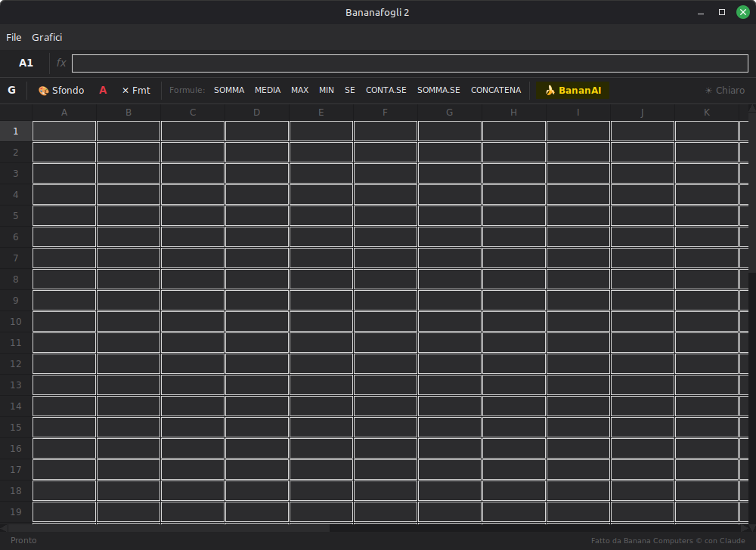Select the column D header
The height and width of the screenshot is (550, 756).
point(256,113)
